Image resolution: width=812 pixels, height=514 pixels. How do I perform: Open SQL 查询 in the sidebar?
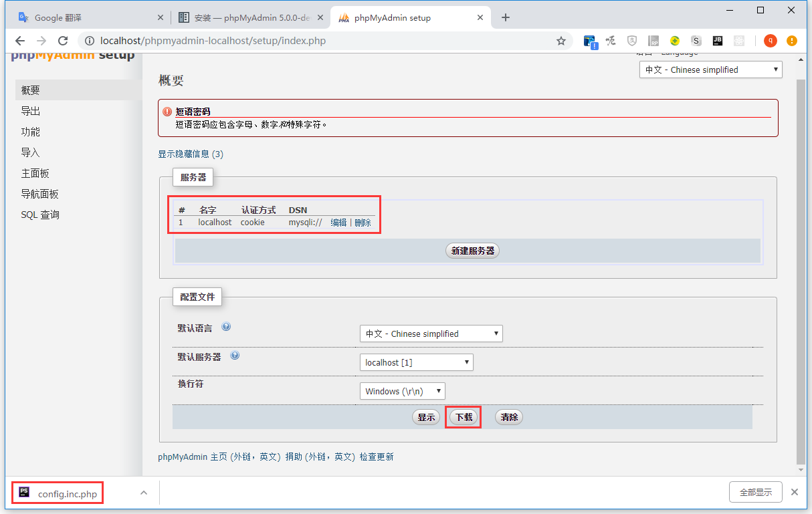click(x=40, y=215)
